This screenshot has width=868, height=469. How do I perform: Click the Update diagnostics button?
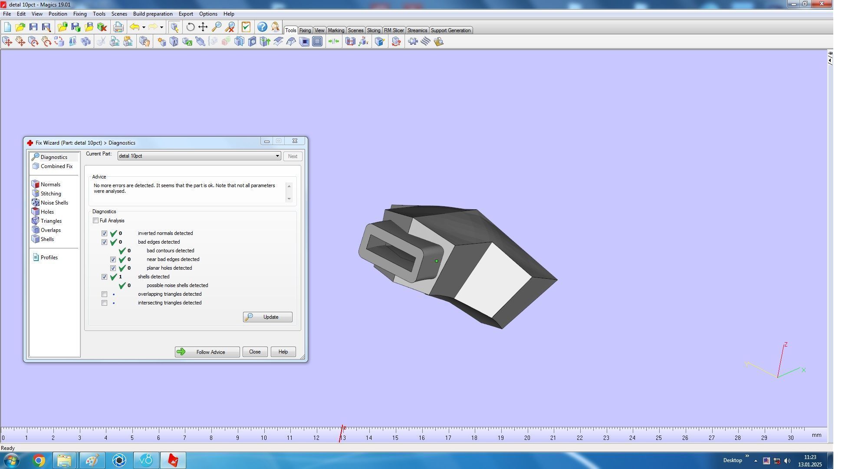(267, 317)
